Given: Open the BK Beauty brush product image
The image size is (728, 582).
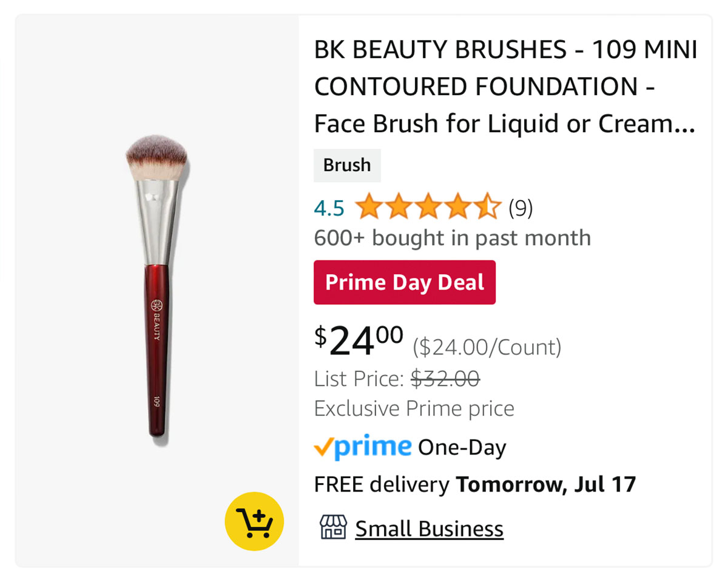Looking at the screenshot, I should click(x=157, y=285).
